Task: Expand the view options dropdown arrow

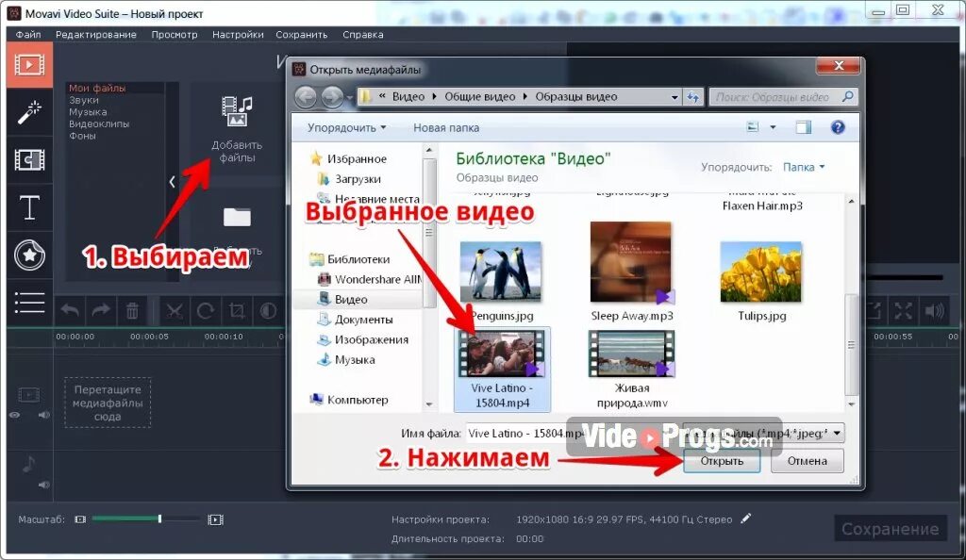Action: tap(773, 127)
